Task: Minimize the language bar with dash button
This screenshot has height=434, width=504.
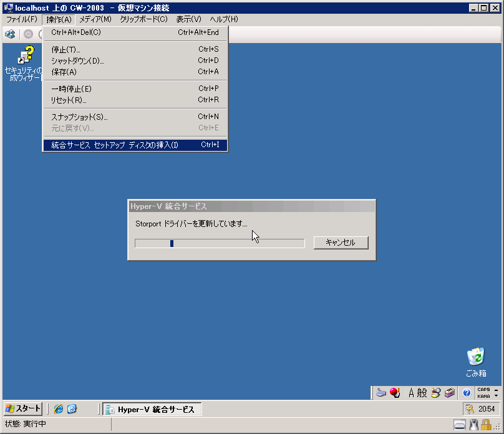Action: (497, 390)
